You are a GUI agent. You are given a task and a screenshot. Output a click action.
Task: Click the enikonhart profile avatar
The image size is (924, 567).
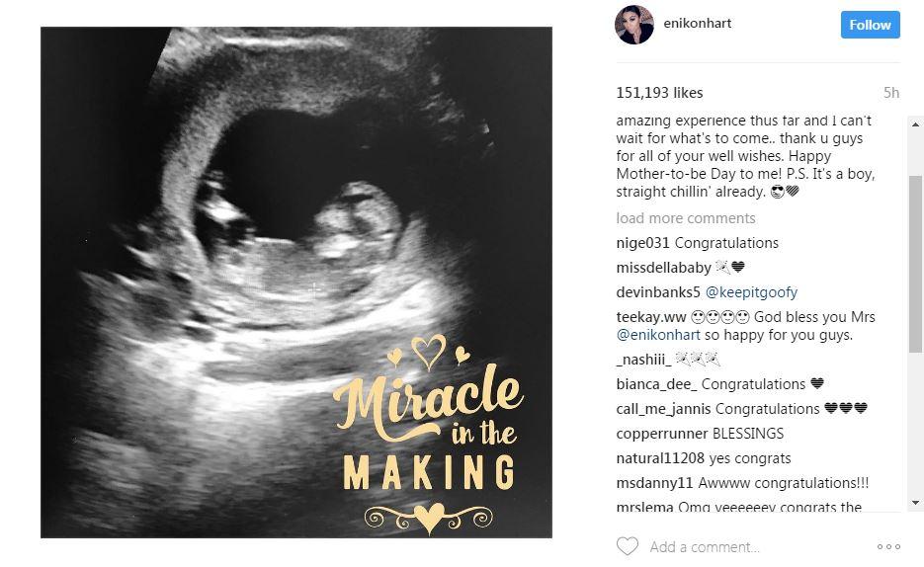tap(633, 26)
